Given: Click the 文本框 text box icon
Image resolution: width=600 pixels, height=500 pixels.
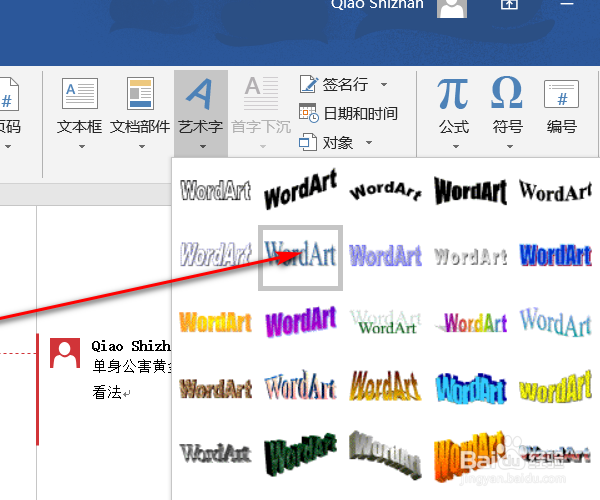Looking at the screenshot, I should (80, 94).
